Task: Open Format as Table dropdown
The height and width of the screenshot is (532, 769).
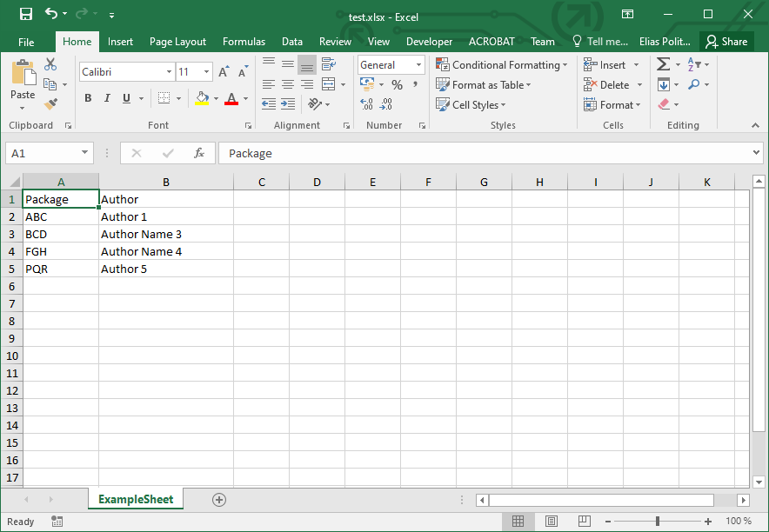Action: click(x=484, y=84)
